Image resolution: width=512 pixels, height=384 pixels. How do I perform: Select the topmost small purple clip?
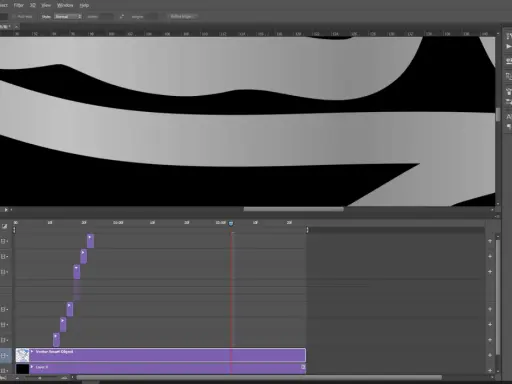[x=90, y=241]
